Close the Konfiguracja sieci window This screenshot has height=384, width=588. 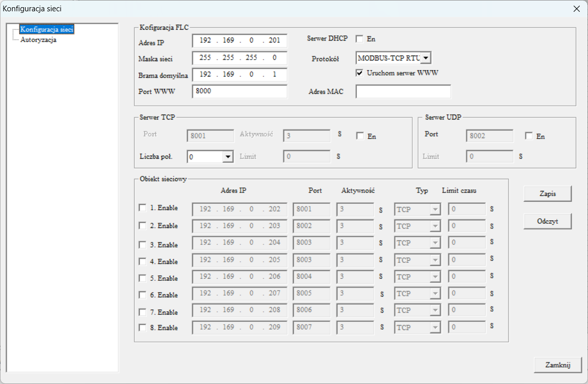577,9
